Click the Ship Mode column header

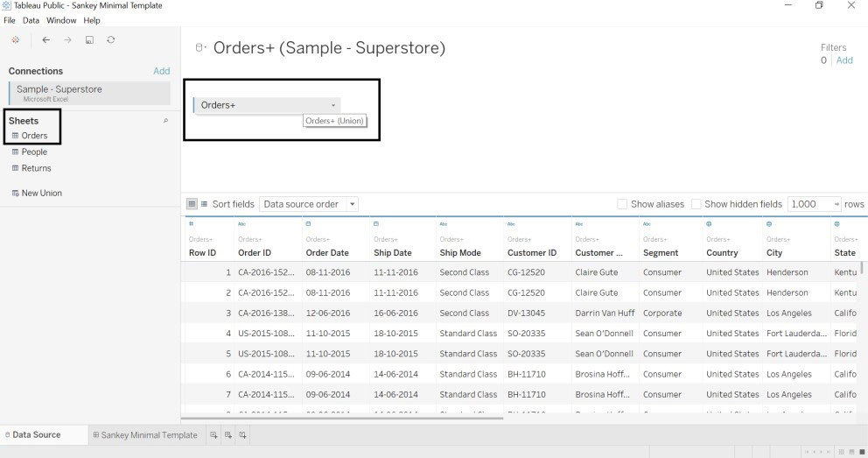click(x=460, y=252)
